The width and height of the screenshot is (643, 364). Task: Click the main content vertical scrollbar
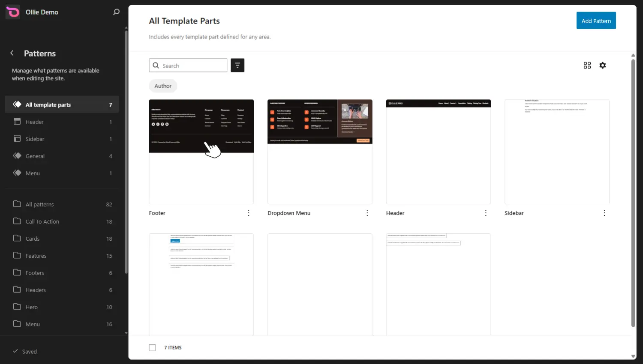[x=633, y=193]
